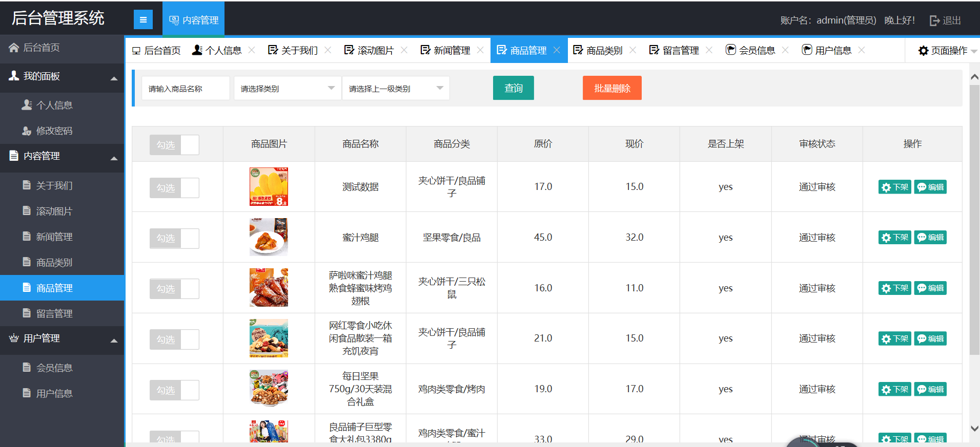Close the 新闻管理 tab
This screenshot has width=980, height=447.
click(x=480, y=50)
